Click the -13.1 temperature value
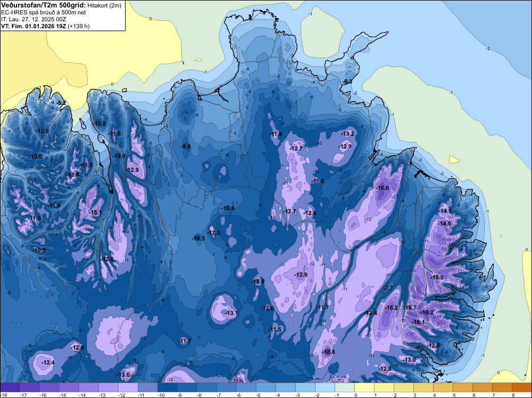532x398 pixels. pos(231,313)
